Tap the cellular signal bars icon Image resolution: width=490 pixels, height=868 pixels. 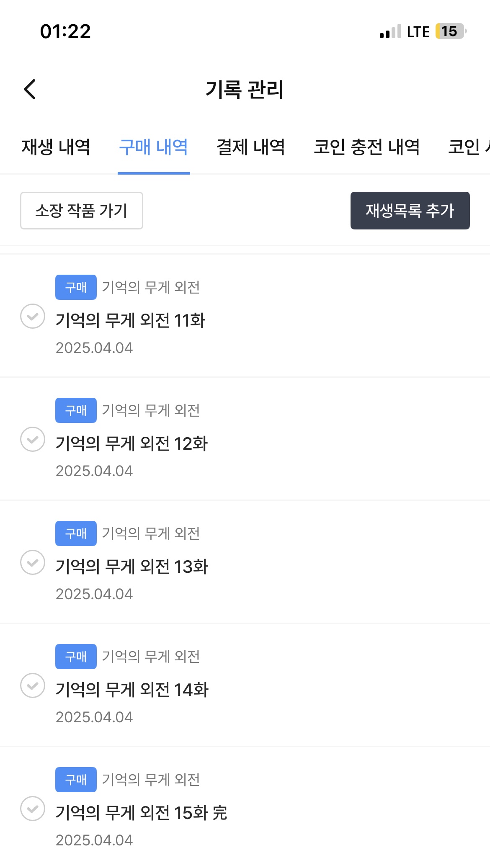[390, 32]
